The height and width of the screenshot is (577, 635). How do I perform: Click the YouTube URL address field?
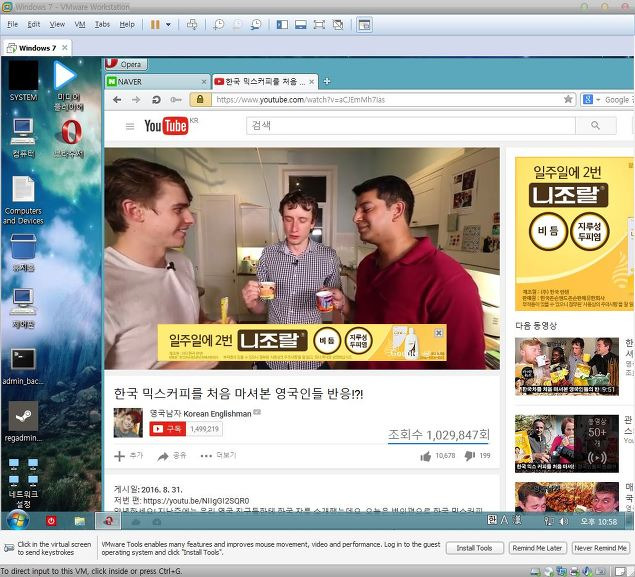(x=387, y=100)
